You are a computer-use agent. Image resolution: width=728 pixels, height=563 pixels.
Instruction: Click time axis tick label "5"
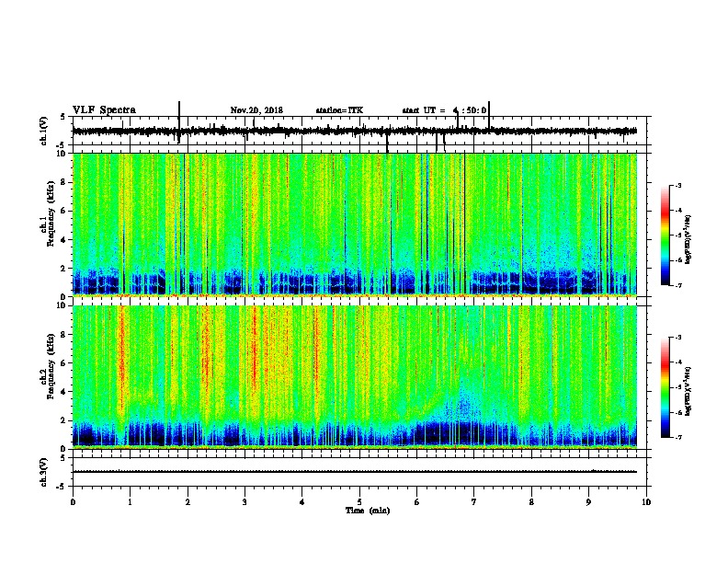point(359,501)
